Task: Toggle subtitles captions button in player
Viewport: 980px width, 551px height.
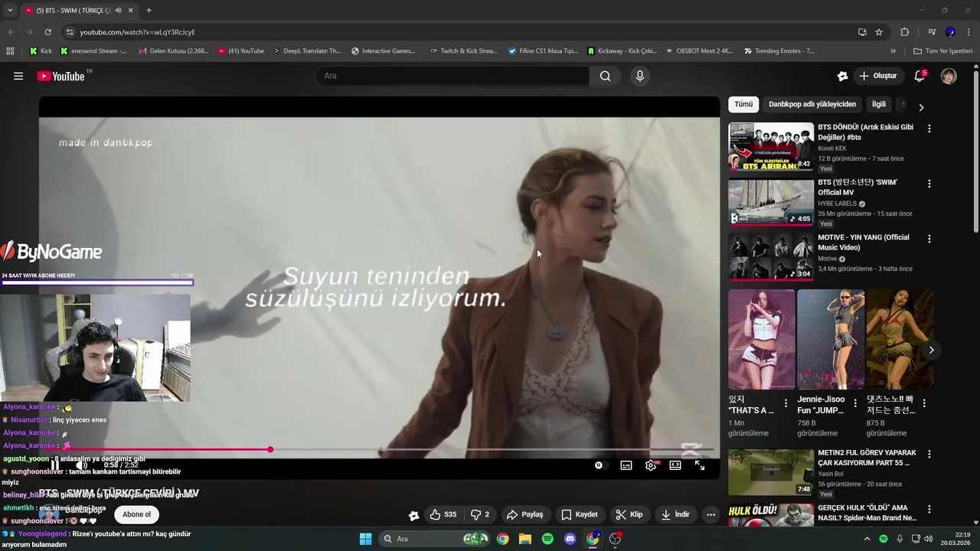Action: [626, 465]
